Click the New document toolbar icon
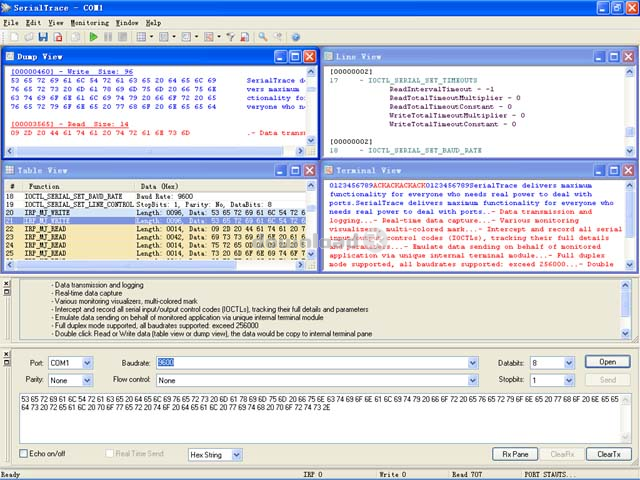The height and width of the screenshot is (480, 640). pos(14,37)
